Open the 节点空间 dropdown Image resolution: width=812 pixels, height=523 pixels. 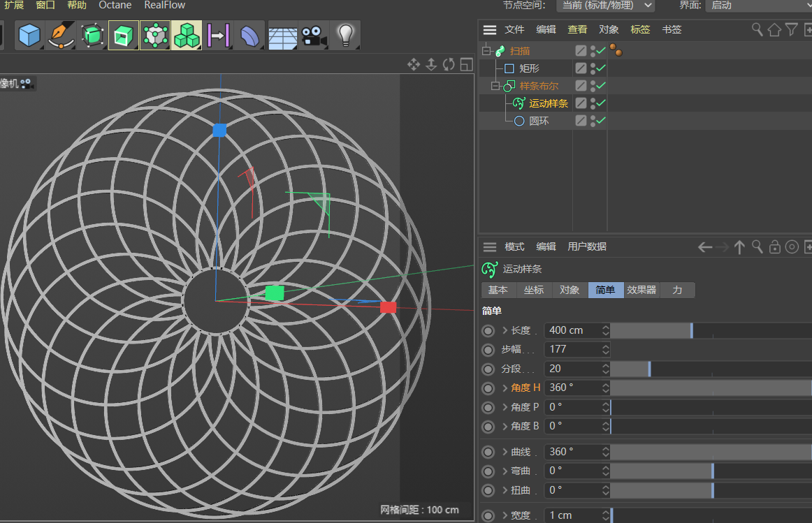click(x=605, y=6)
